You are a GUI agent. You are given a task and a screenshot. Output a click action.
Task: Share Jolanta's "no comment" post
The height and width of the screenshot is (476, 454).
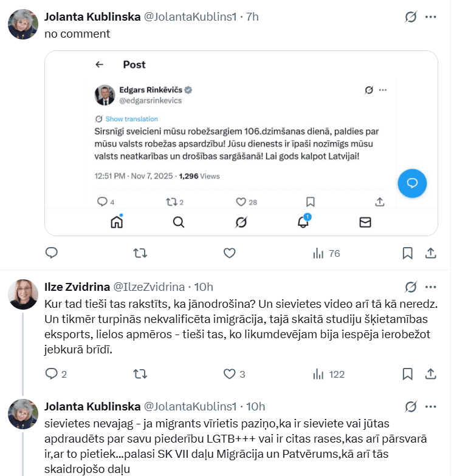click(430, 253)
